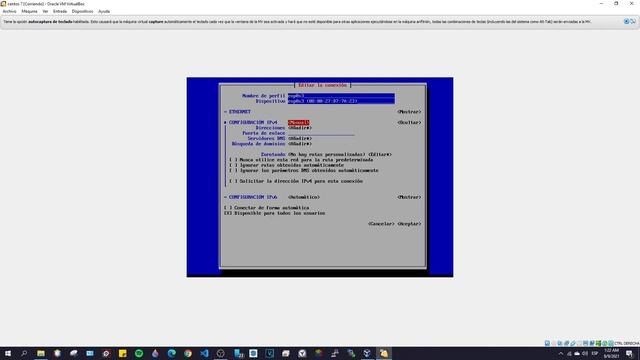This screenshot has height=360, width=640.
Task: Click the don't-show-again icon on the notification bar
Action: [633, 21]
